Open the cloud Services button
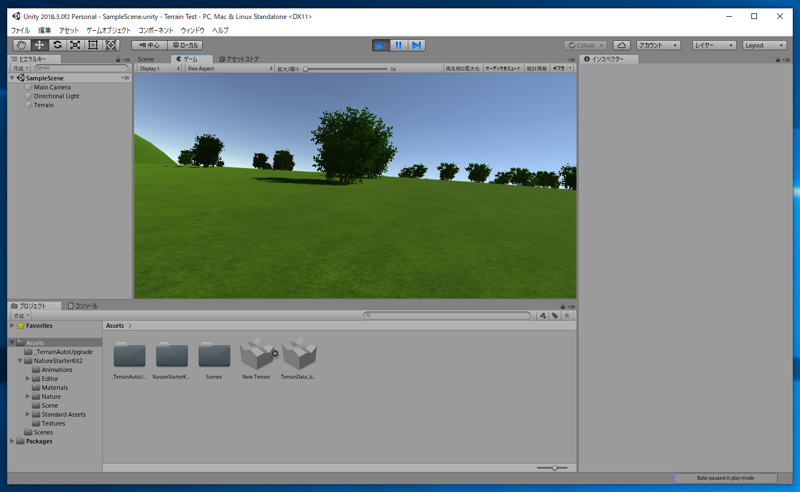Image resolution: width=800 pixels, height=492 pixels. pyautogui.click(x=621, y=45)
